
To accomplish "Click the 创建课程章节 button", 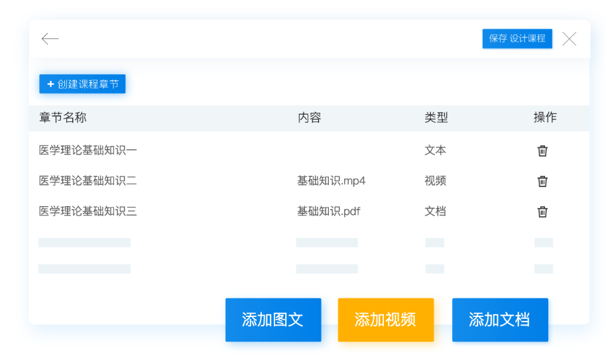I will pyautogui.click(x=82, y=84).
